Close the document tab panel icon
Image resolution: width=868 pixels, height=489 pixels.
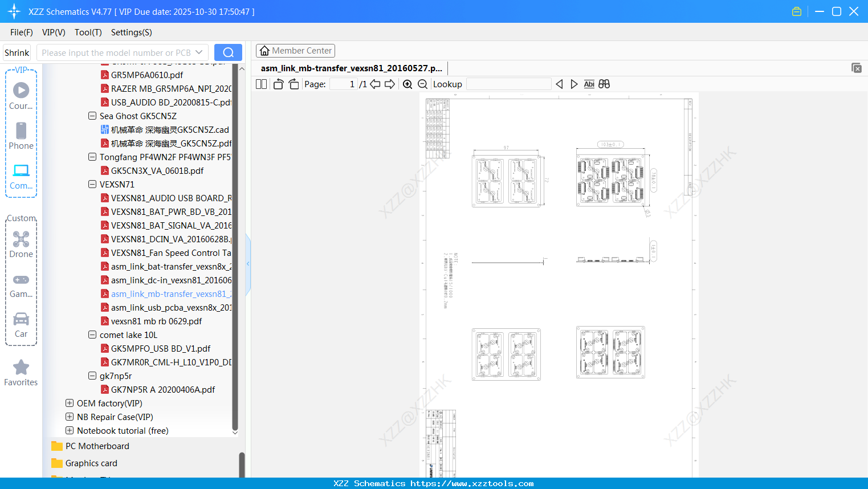856,68
